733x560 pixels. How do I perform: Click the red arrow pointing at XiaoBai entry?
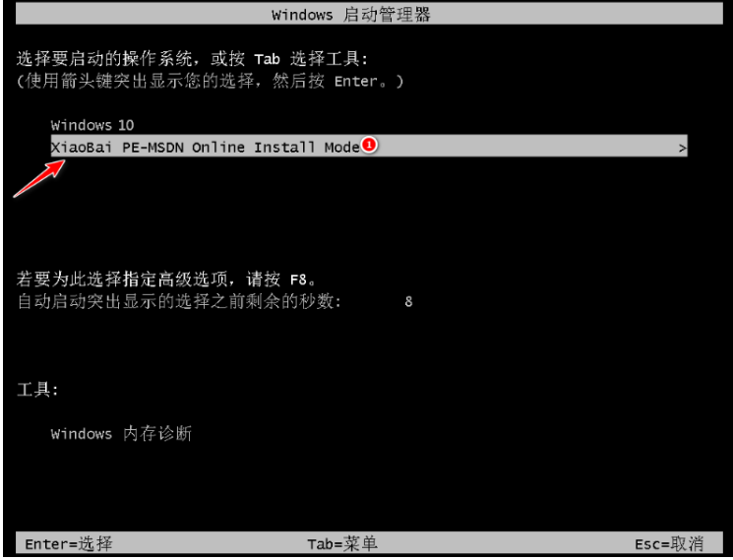point(39,179)
